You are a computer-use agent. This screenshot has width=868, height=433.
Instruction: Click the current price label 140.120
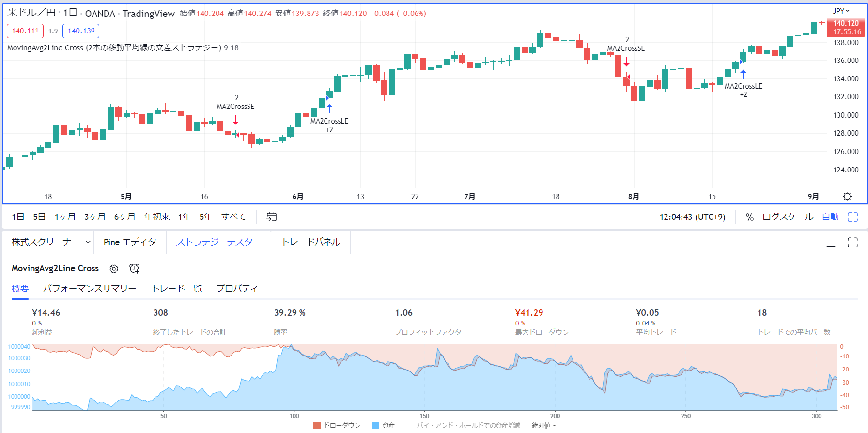[846, 23]
